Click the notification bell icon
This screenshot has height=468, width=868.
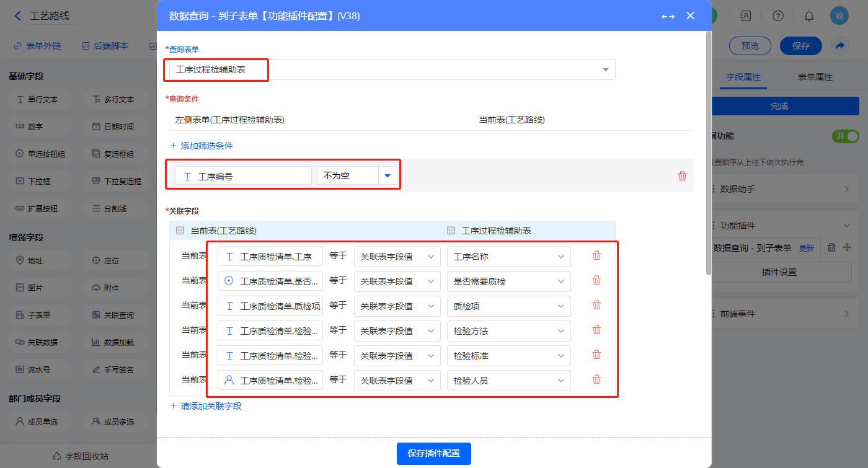(x=809, y=16)
